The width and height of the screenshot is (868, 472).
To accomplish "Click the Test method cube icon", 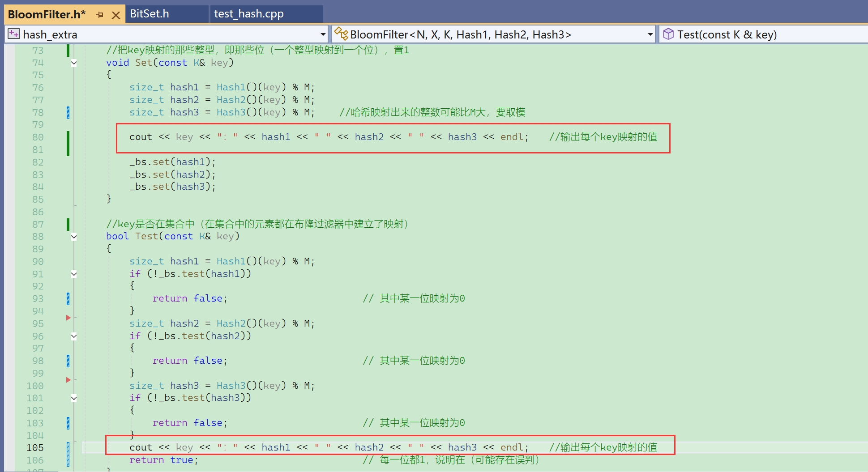I will pyautogui.click(x=668, y=34).
